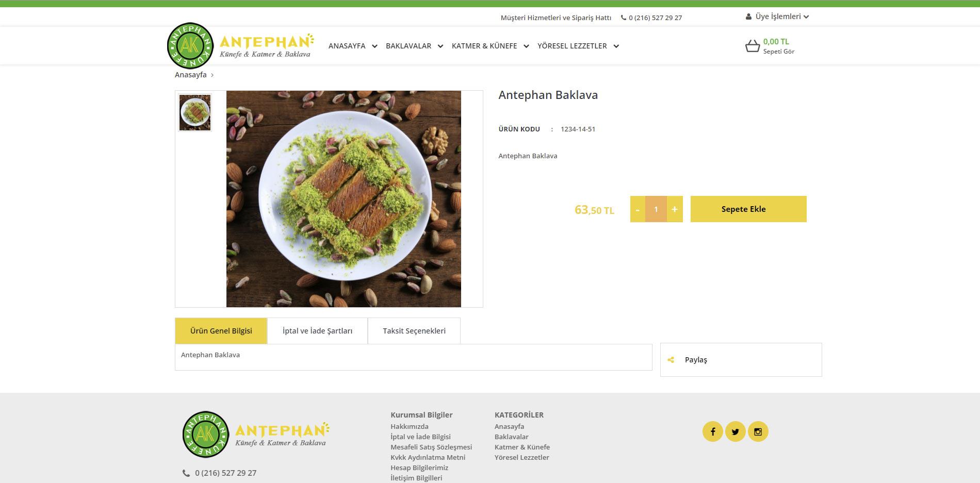Click the quantity input field
This screenshot has height=483, width=980.
(x=656, y=209)
